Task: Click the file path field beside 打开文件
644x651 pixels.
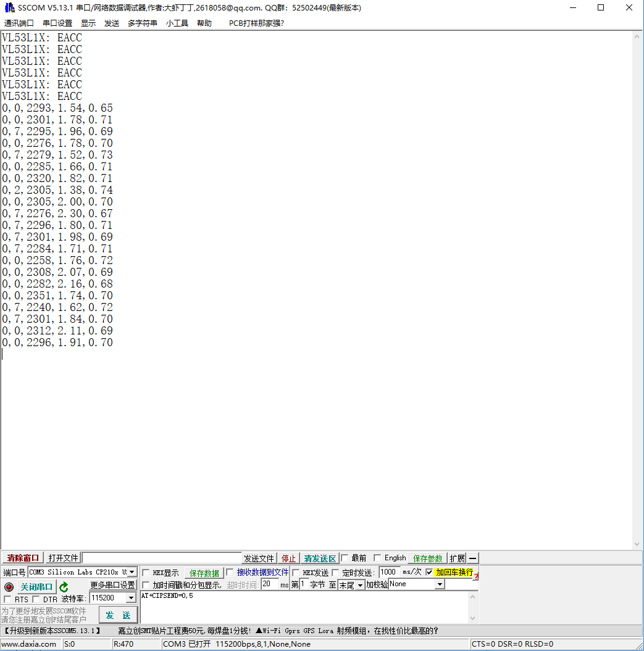Action: click(162, 558)
